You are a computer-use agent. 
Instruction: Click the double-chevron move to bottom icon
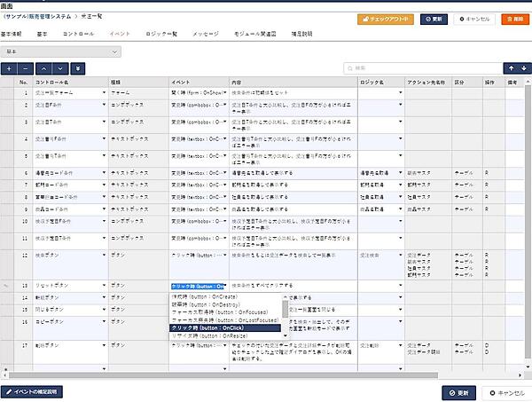(79, 67)
